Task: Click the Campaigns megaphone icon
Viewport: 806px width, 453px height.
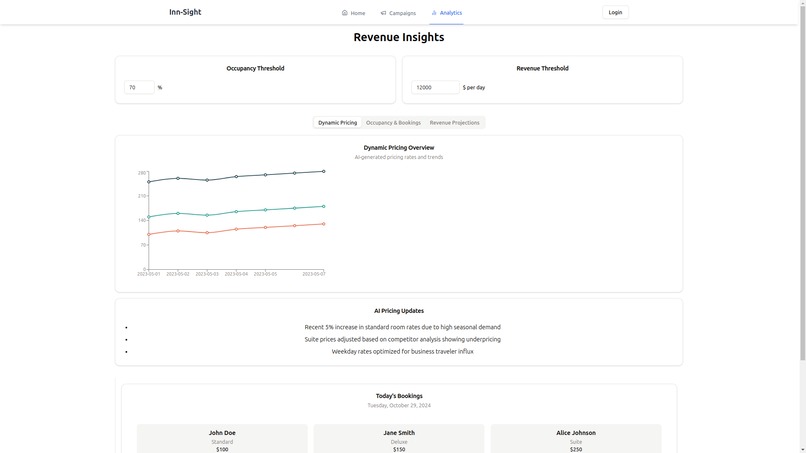Action: tap(383, 13)
